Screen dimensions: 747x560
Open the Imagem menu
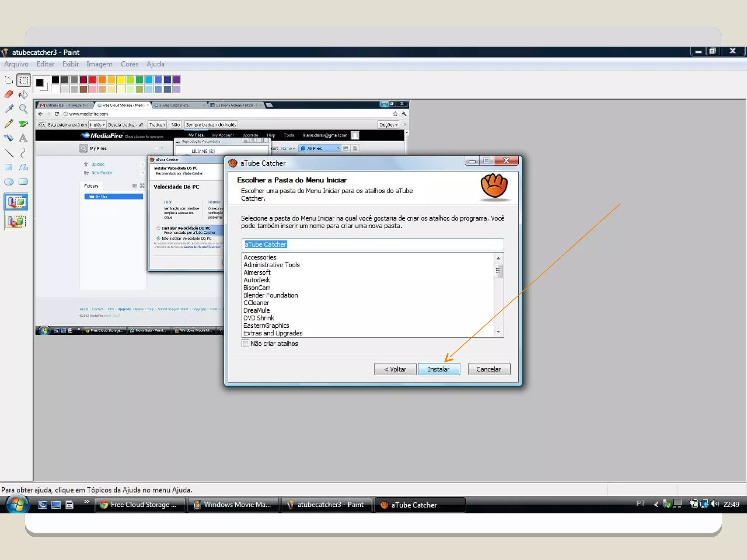pyautogui.click(x=99, y=64)
